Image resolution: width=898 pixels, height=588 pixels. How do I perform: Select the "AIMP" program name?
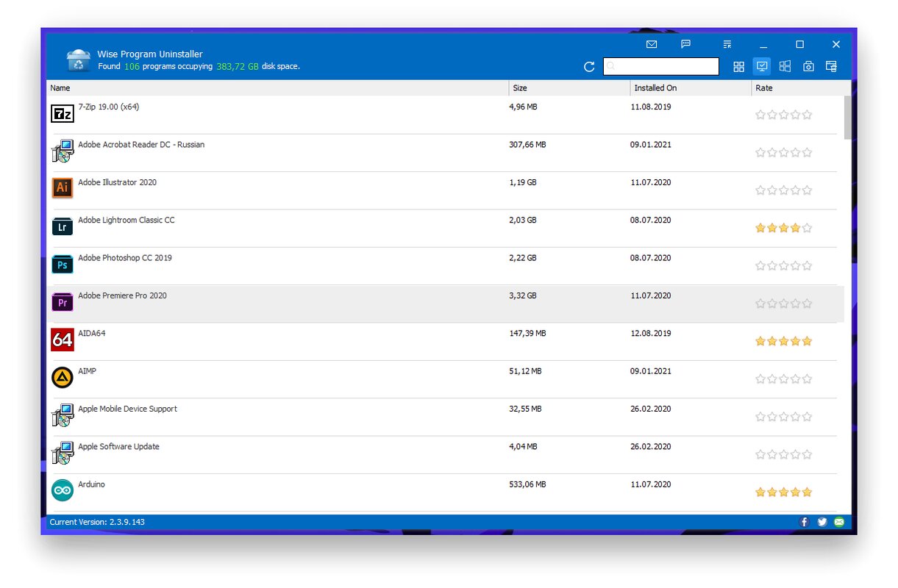pyautogui.click(x=88, y=371)
